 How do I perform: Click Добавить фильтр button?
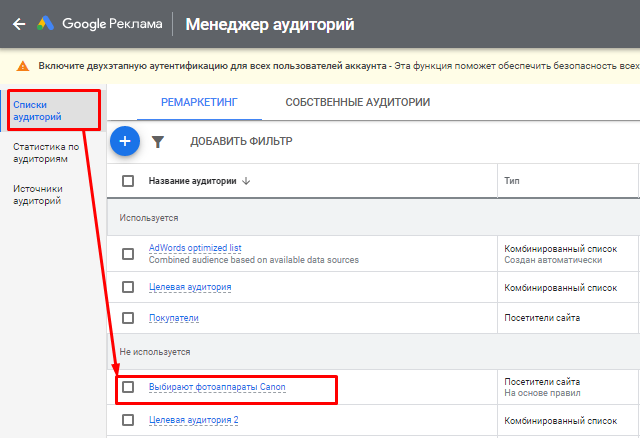click(241, 142)
